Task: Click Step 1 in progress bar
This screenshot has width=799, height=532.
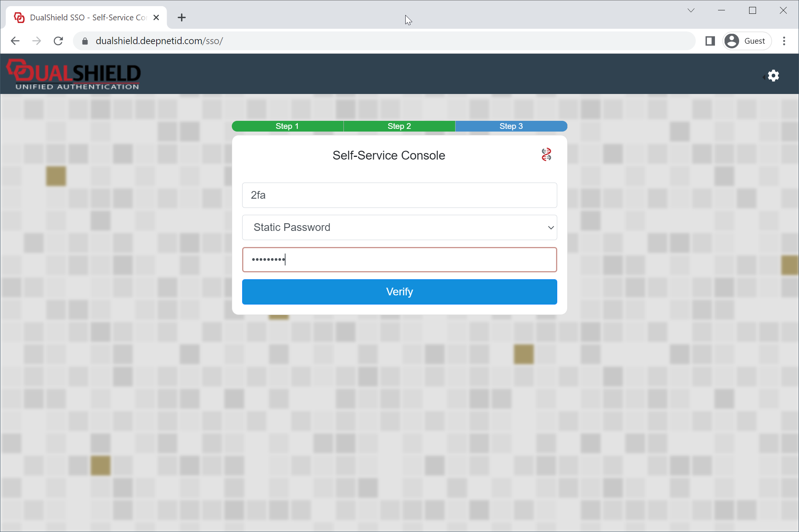Action: [287, 126]
